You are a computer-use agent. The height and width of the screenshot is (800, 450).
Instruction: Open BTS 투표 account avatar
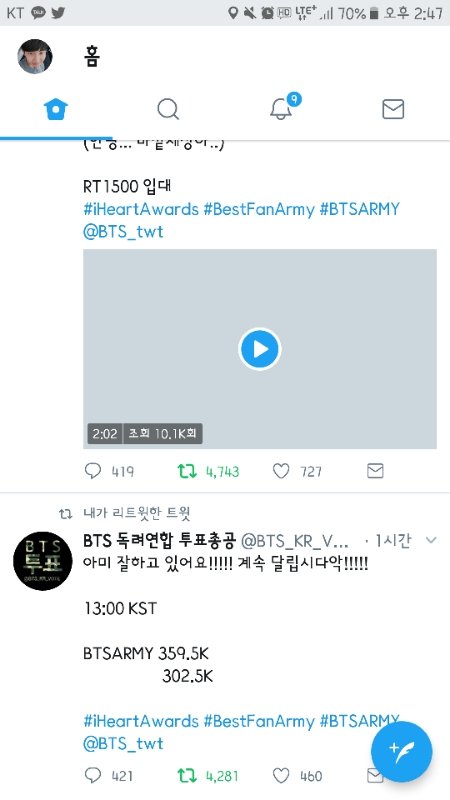[x=42, y=561]
